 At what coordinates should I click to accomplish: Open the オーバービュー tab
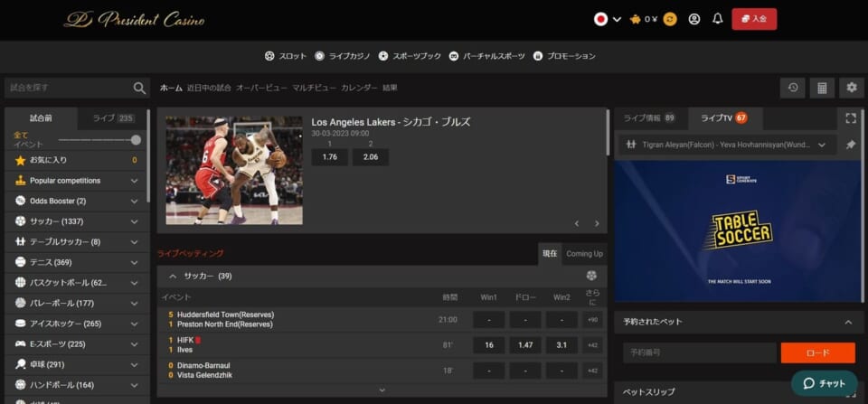pyautogui.click(x=262, y=88)
